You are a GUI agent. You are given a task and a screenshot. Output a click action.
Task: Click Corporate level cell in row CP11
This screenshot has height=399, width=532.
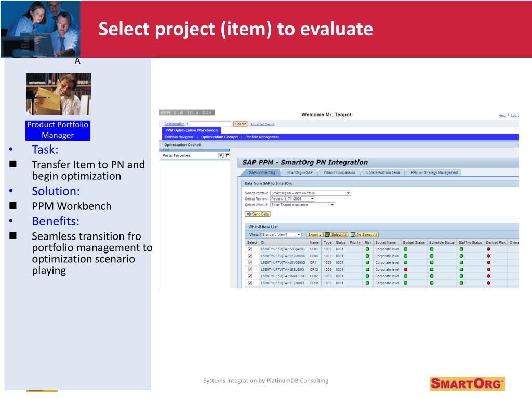387,262
